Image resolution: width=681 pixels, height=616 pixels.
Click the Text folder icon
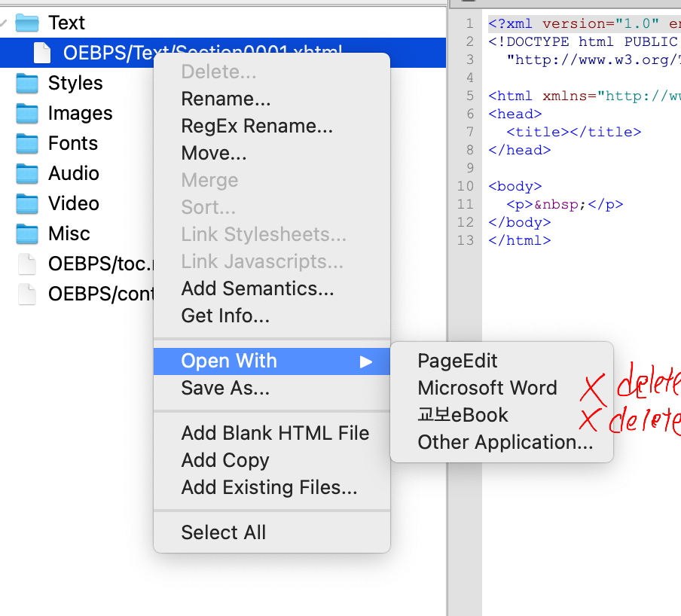pyautogui.click(x=27, y=23)
